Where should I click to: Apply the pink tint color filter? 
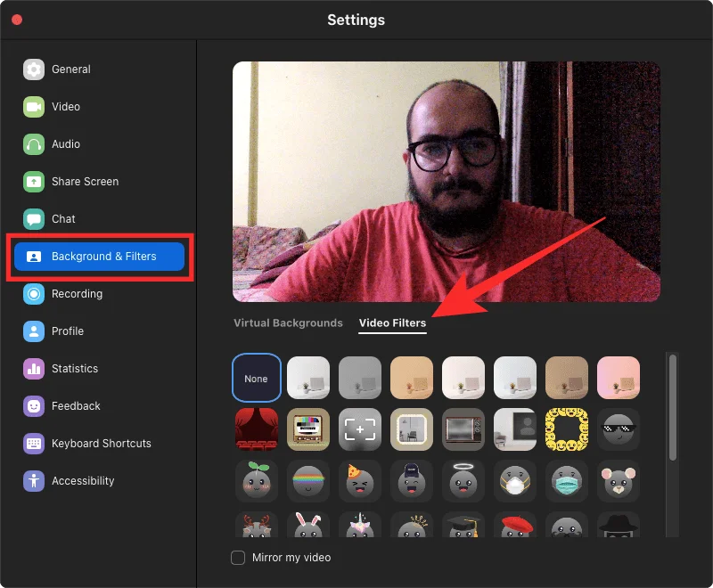click(x=619, y=379)
